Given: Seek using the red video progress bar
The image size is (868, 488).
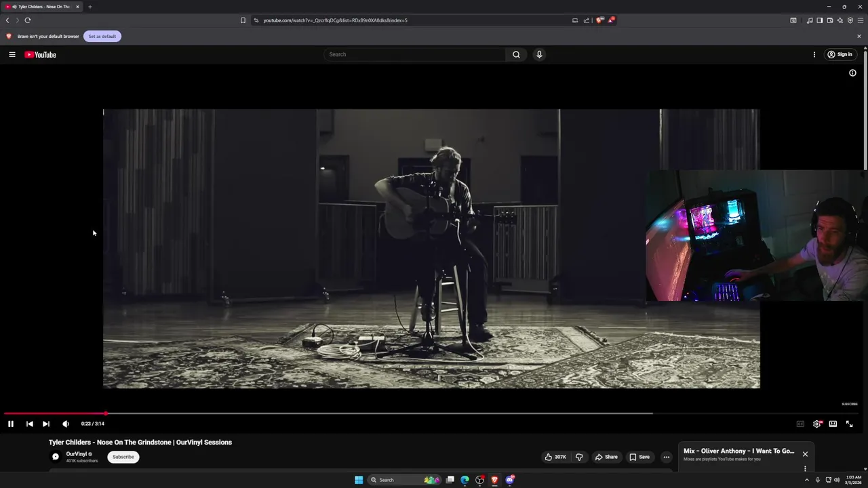Looking at the screenshot, I should click(x=431, y=413).
